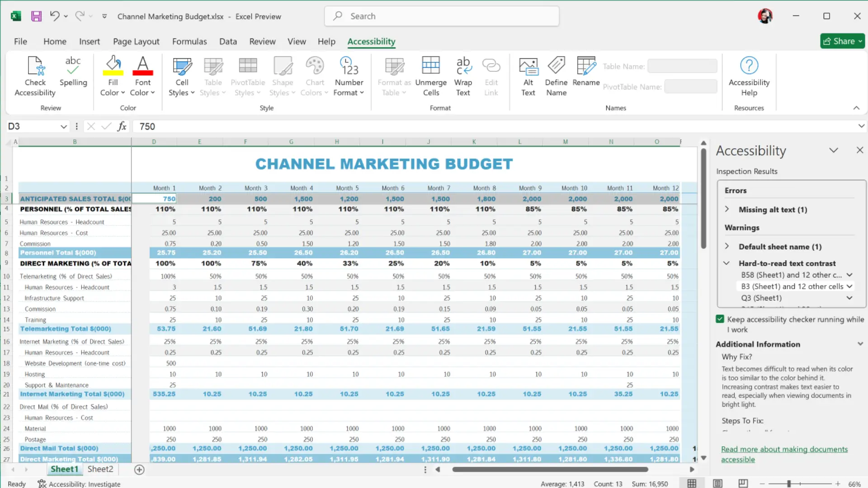The width and height of the screenshot is (868, 488).
Task: Switch to Normal view in status bar
Action: tap(692, 483)
